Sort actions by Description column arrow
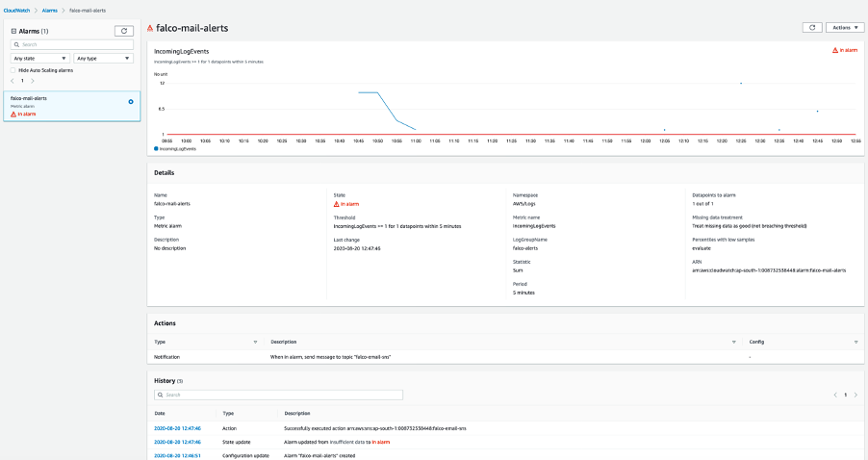 [734, 342]
